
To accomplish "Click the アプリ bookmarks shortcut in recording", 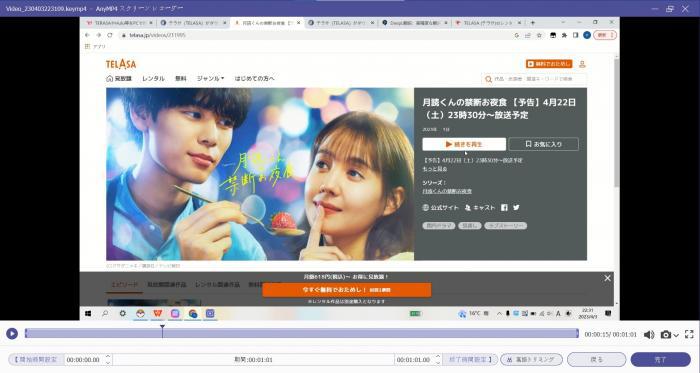I will [96, 46].
